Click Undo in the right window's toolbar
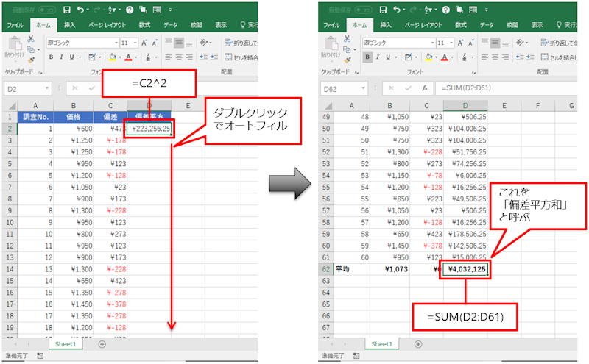 pyautogui.click(x=398, y=10)
